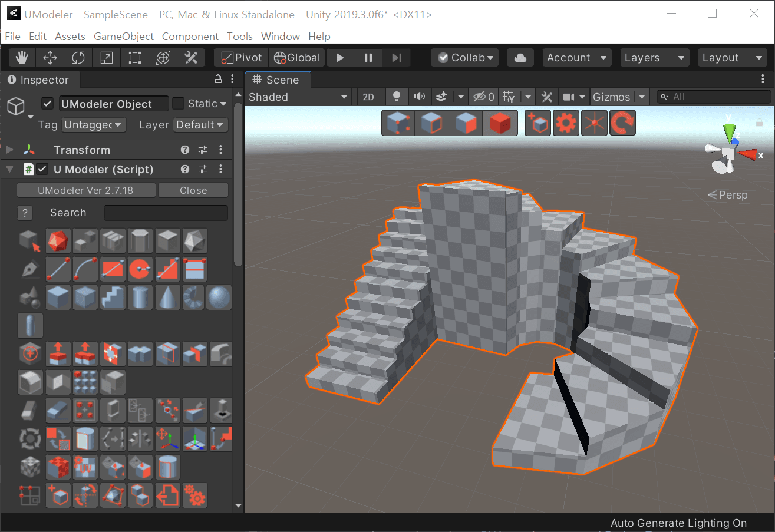Open the Collab dropdown
The height and width of the screenshot is (532, 775).
tap(465, 58)
